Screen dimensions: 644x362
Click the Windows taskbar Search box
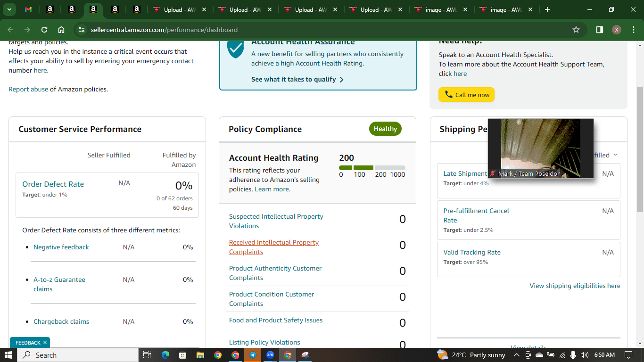point(78,355)
